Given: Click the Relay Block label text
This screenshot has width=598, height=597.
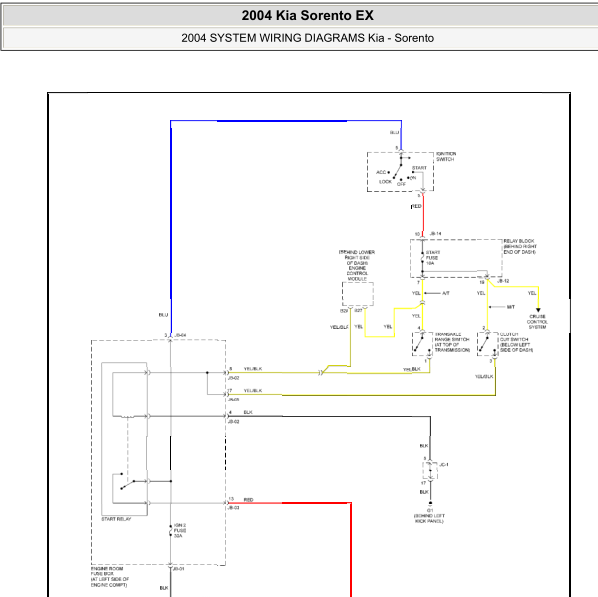Looking at the screenshot, I should click(520, 246).
